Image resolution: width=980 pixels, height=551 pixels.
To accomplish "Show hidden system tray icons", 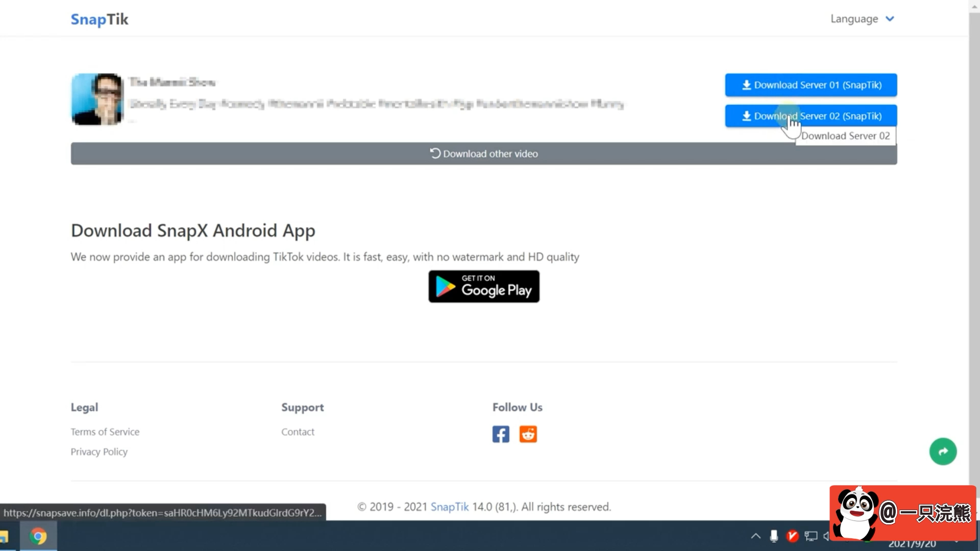I will click(x=755, y=536).
